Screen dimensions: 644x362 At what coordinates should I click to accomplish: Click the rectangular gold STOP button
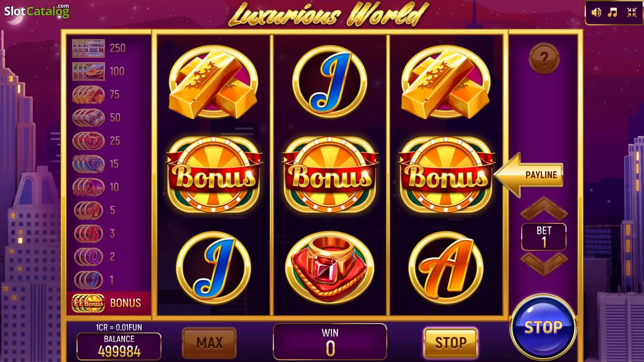click(451, 343)
